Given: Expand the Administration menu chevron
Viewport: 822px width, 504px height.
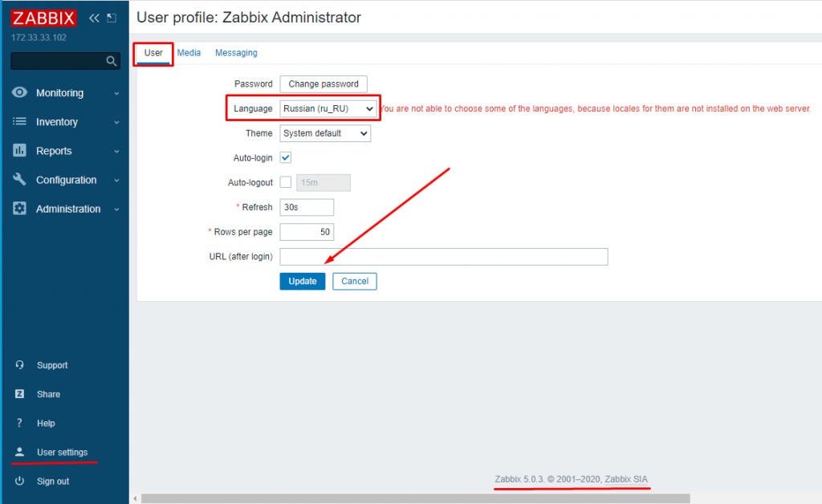Looking at the screenshot, I should [x=116, y=209].
